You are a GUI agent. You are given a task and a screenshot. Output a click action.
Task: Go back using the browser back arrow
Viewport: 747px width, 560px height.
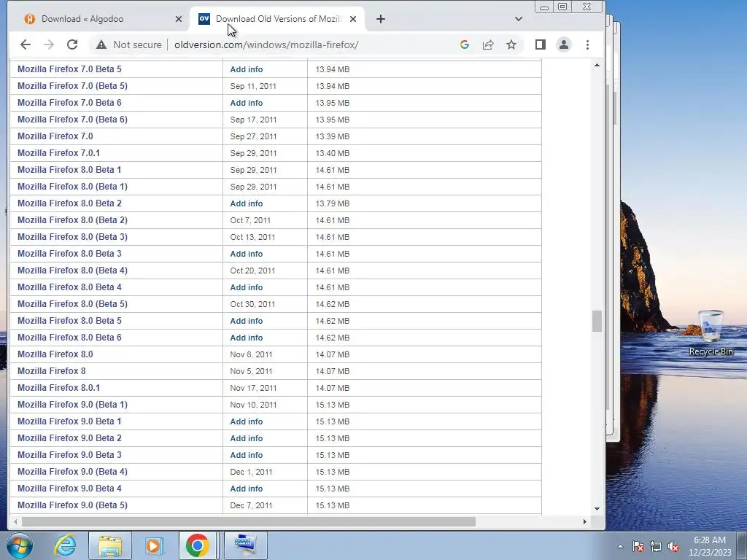click(26, 44)
